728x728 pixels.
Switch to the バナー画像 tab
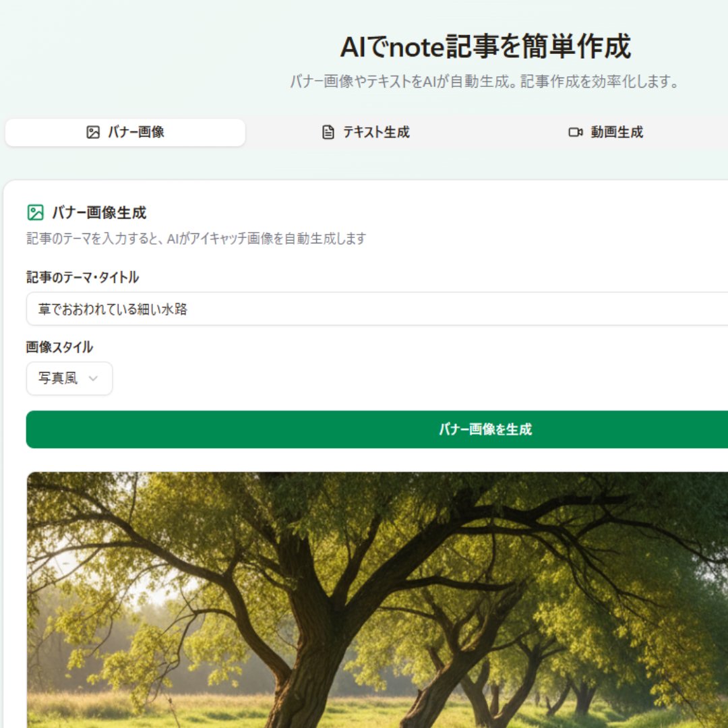click(x=125, y=132)
